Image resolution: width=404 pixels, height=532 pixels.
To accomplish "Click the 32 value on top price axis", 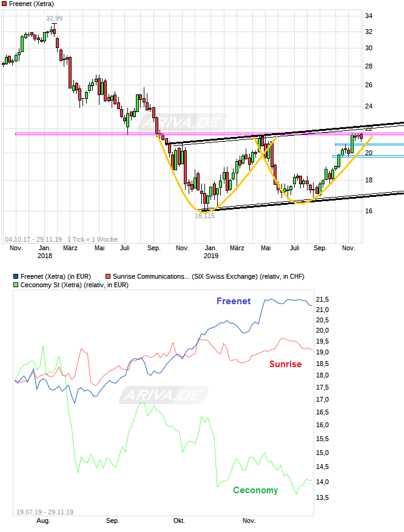I will (x=369, y=32).
